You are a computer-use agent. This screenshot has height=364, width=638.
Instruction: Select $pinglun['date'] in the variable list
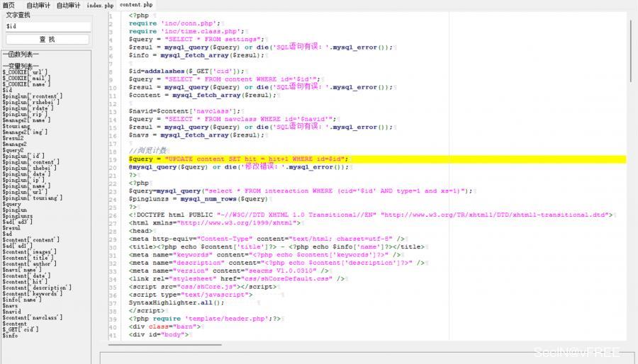point(26,174)
